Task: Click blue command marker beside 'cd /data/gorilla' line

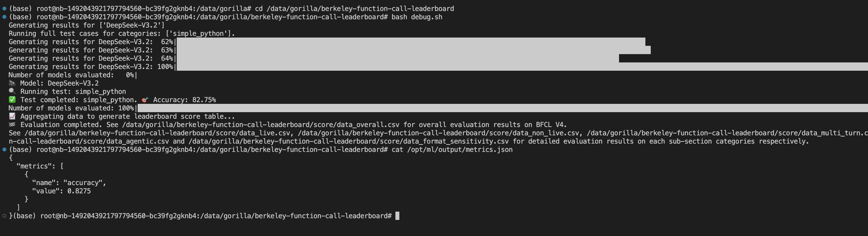Action: (x=4, y=9)
